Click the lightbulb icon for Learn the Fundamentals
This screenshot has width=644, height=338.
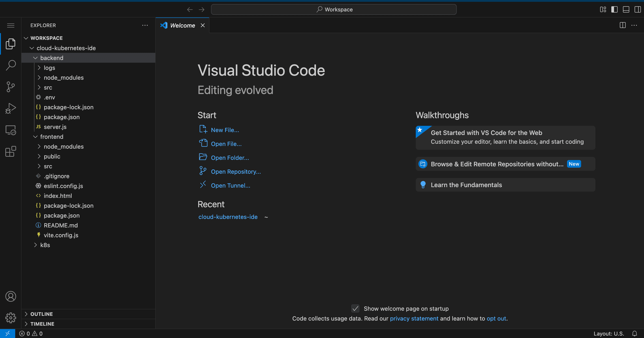tap(423, 185)
